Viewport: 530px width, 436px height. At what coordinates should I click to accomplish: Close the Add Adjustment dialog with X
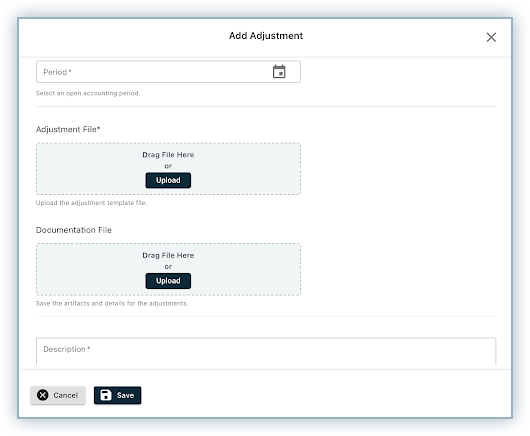pos(491,37)
